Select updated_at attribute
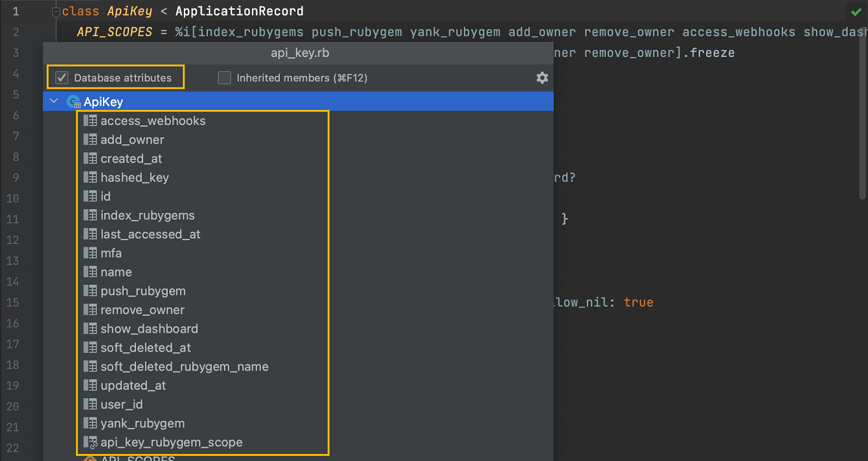 click(x=133, y=385)
